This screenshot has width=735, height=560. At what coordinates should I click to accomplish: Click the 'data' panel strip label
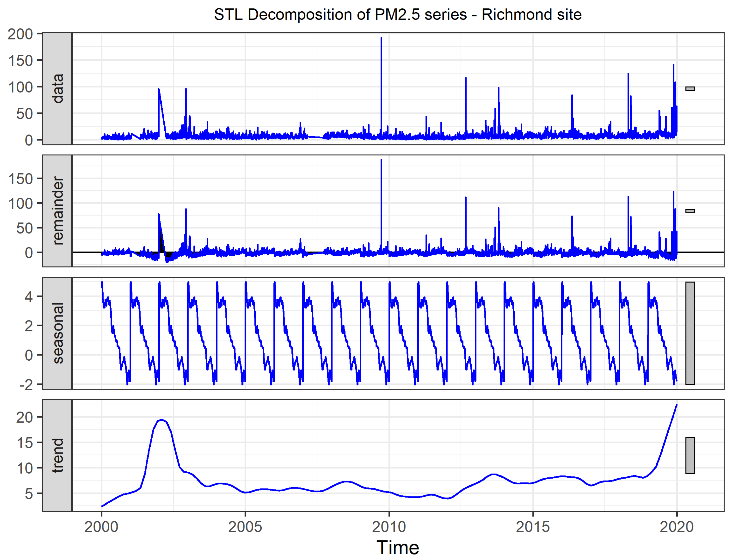[57, 89]
